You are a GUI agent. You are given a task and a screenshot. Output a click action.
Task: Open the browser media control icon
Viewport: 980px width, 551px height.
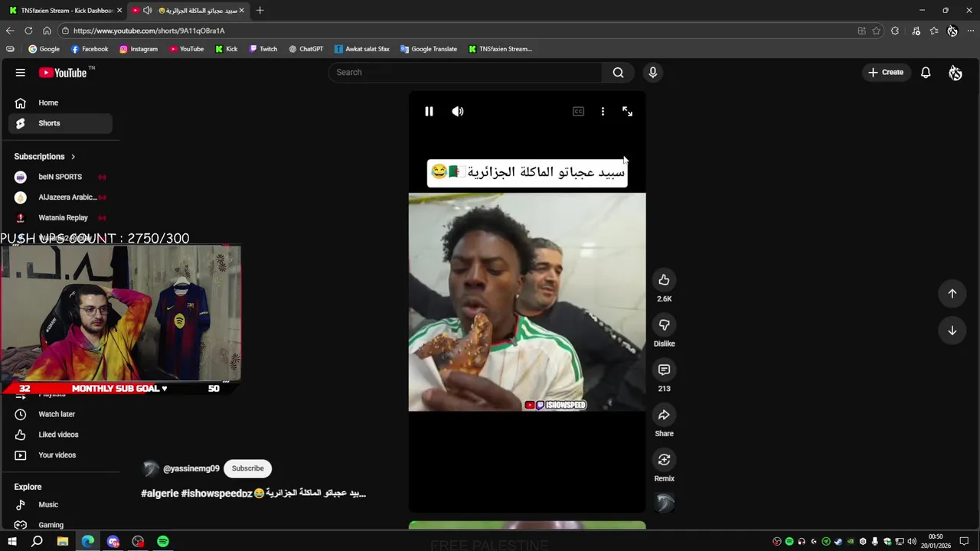point(916,31)
